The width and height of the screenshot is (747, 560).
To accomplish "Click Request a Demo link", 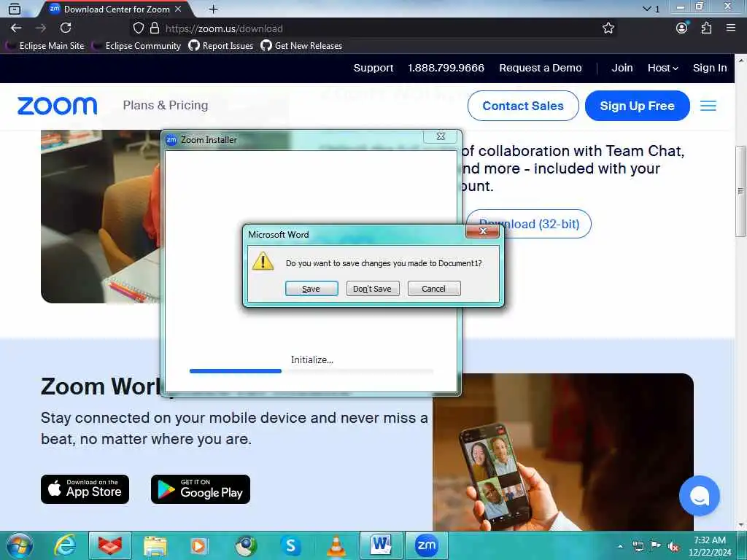I will (541, 68).
